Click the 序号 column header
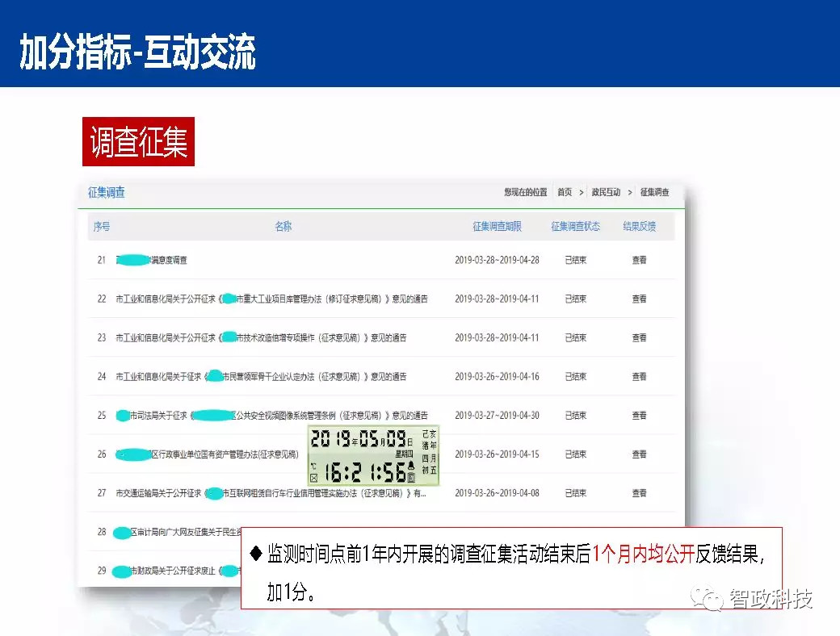This screenshot has width=840, height=636. coord(101,226)
